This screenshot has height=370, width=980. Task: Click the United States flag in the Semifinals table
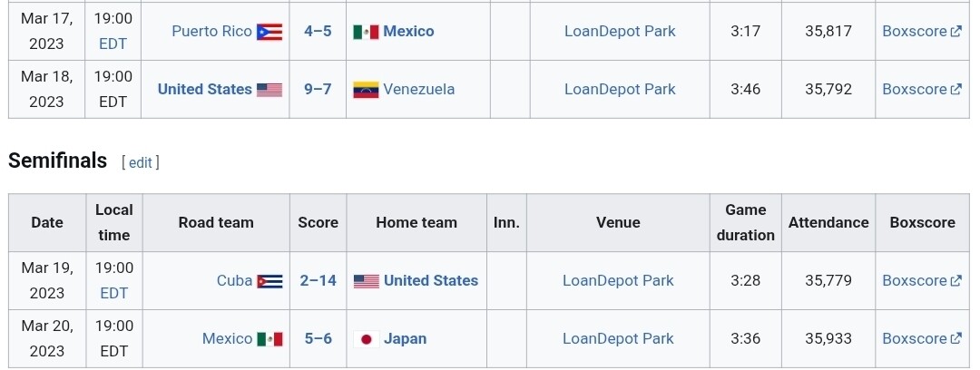[366, 281]
